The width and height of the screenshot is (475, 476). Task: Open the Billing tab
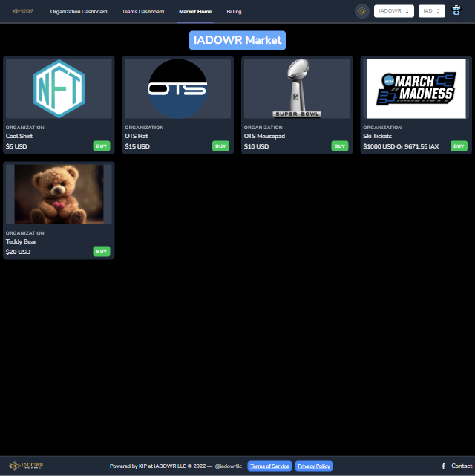234,12
